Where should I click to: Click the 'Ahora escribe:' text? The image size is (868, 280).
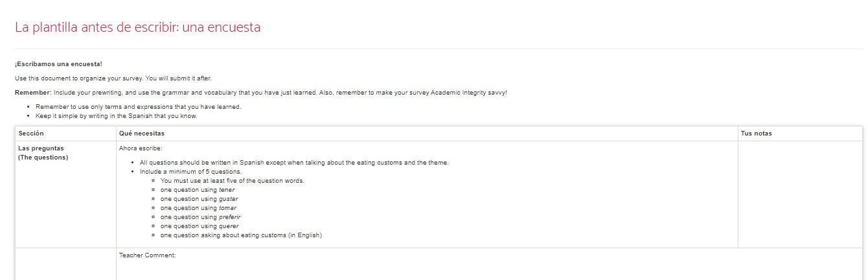click(x=141, y=148)
